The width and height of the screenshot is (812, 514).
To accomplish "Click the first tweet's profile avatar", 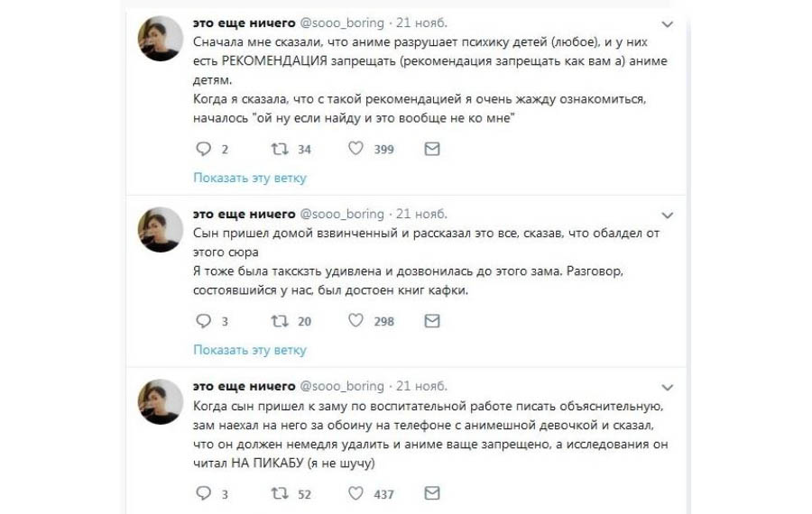I will coord(161,39).
